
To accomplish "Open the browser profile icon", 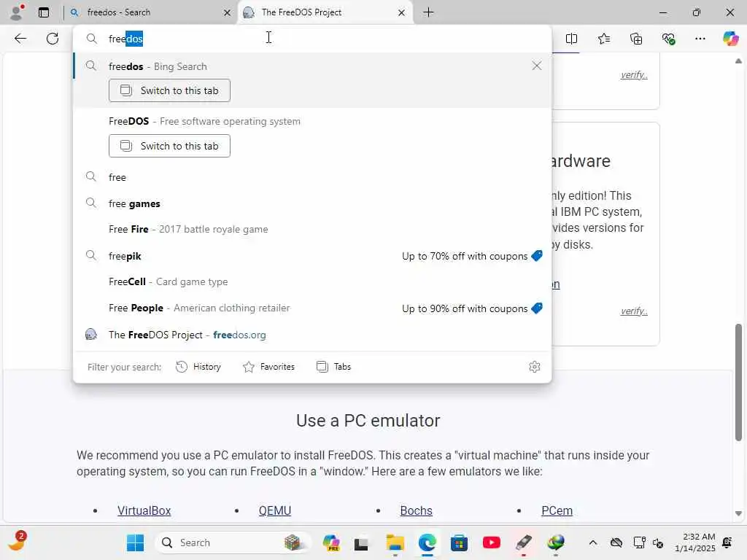I will [x=16, y=12].
